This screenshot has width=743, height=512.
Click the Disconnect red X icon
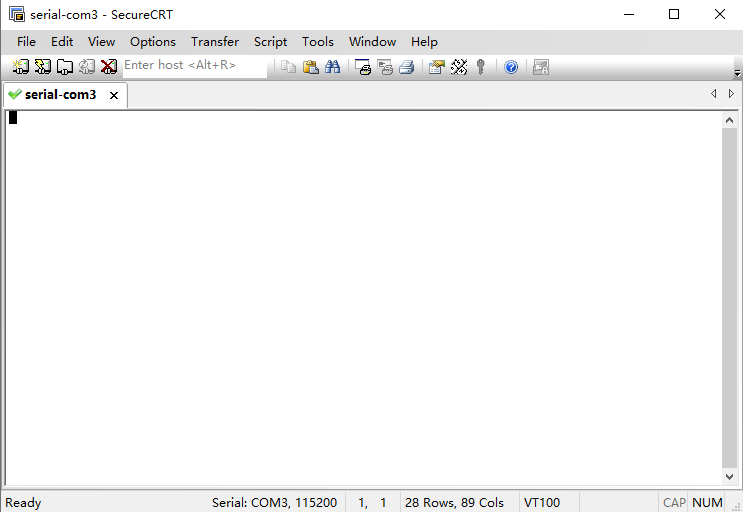(109, 67)
